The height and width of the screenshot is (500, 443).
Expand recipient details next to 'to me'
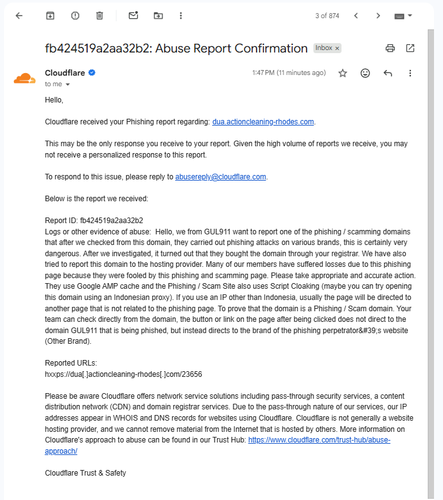(x=68, y=84)
